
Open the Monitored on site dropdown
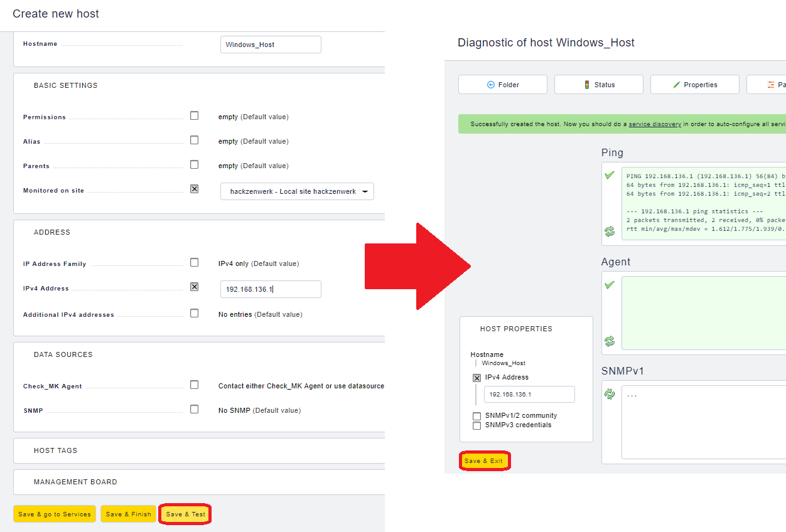click(297, 191)
